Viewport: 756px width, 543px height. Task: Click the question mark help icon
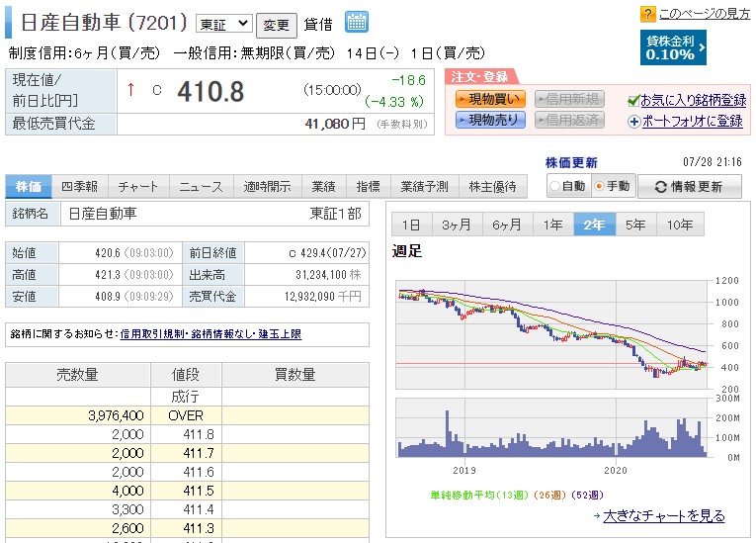(647, 14)
